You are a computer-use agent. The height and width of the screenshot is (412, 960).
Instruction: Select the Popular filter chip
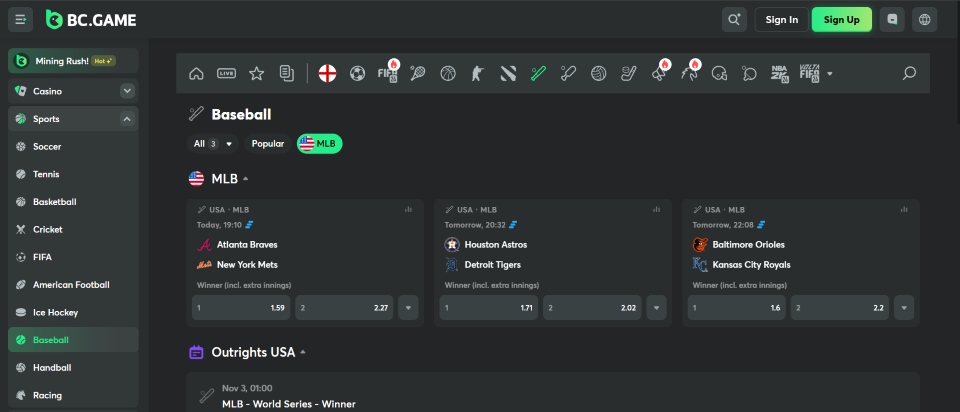tap(267, 144)
